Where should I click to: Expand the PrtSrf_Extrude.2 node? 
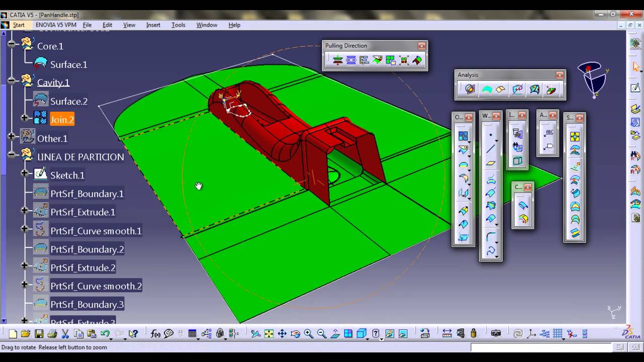click(24, 265)
